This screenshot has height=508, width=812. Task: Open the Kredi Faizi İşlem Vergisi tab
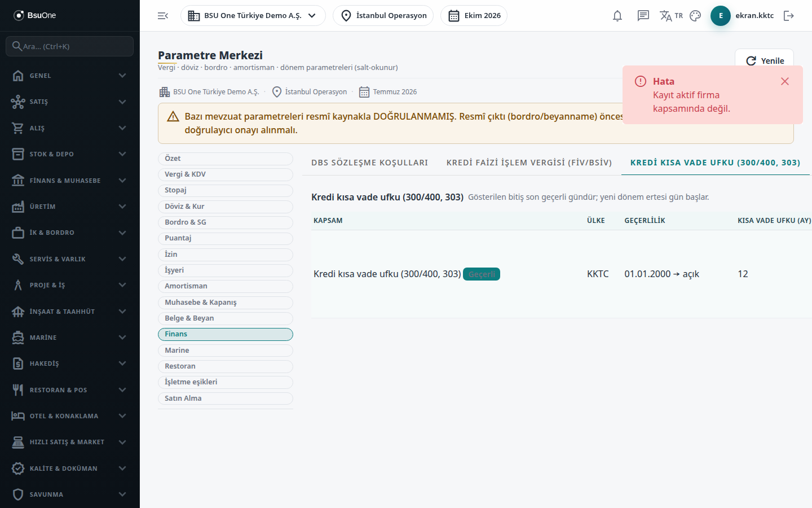(529, 163)
